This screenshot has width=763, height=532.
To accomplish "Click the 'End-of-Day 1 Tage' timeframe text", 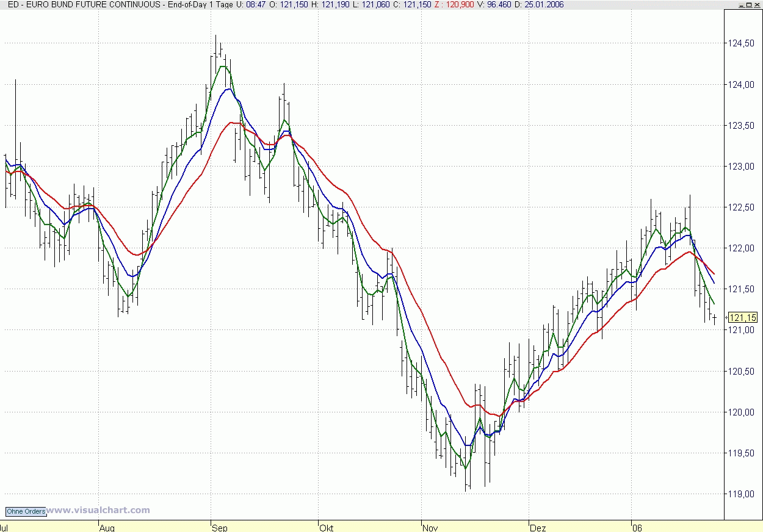I will 200,4.
